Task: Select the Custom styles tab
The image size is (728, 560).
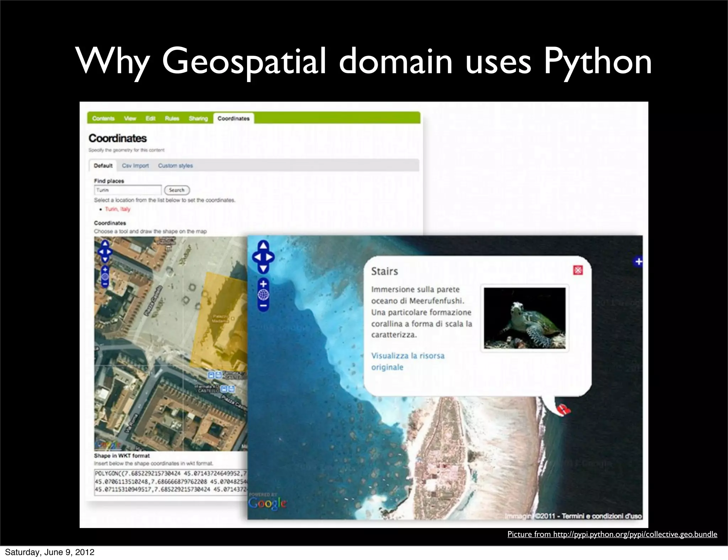Action: (175, 166)
